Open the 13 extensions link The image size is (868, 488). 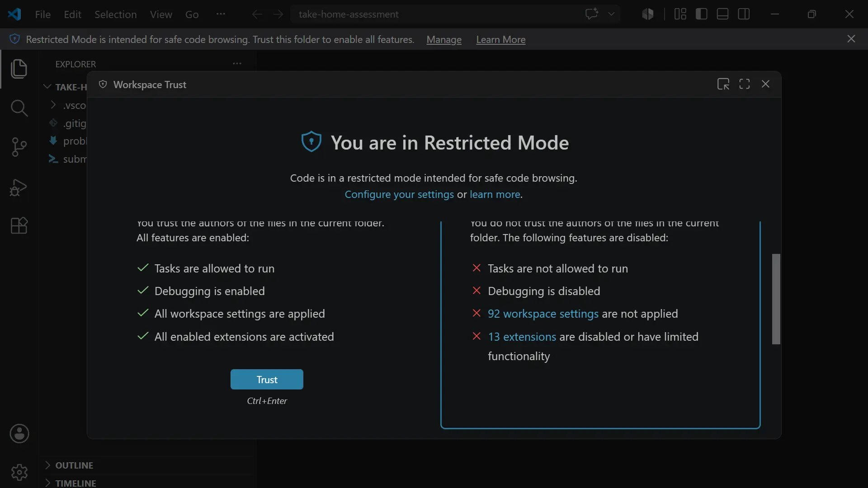[522, 337]
